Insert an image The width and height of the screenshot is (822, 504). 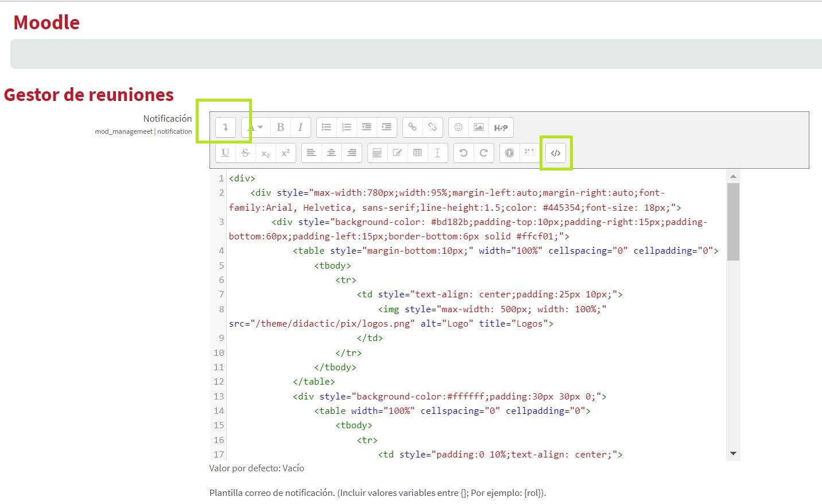point(479,127)
